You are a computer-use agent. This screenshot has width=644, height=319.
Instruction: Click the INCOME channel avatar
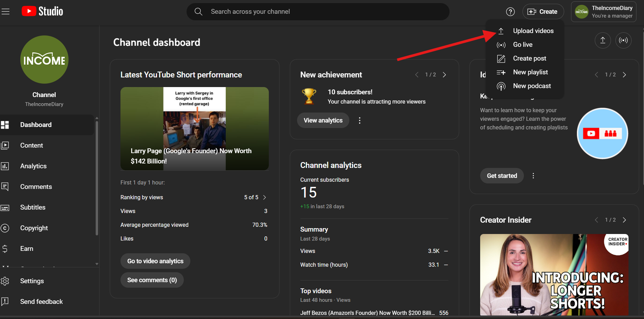pos(44,60)
